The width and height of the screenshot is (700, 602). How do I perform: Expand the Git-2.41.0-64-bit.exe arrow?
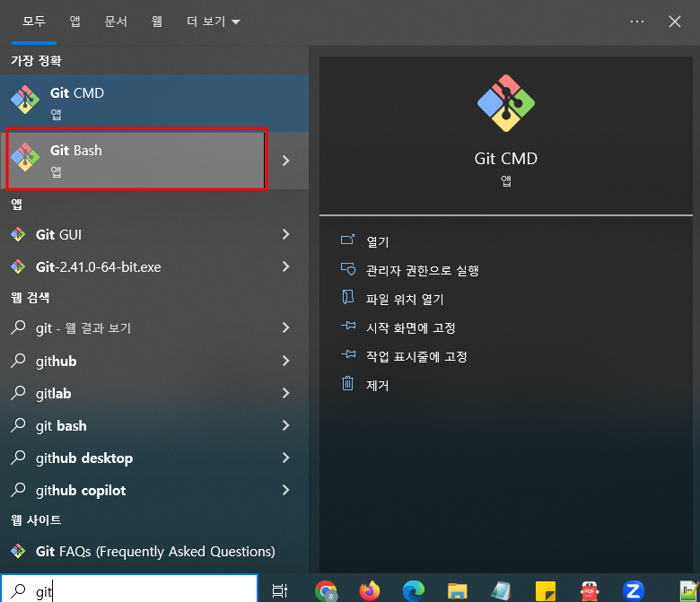[286, 266]
